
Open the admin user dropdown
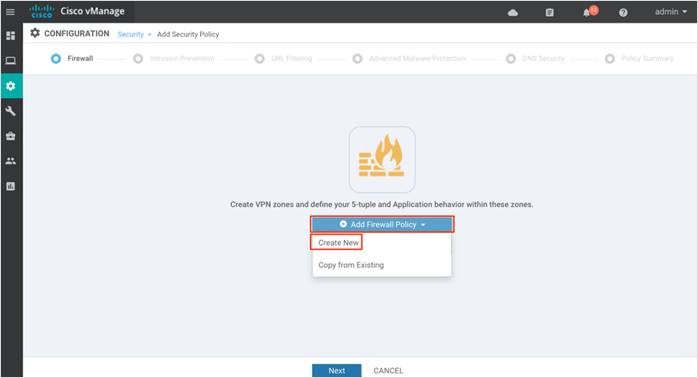click(x=671, y=12)
